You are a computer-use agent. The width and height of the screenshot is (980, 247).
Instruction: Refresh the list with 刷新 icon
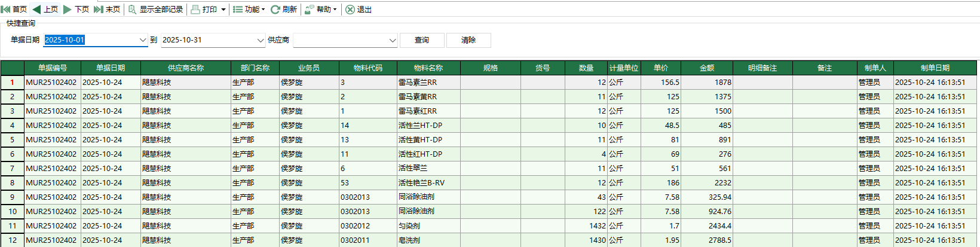pos(275,10)
